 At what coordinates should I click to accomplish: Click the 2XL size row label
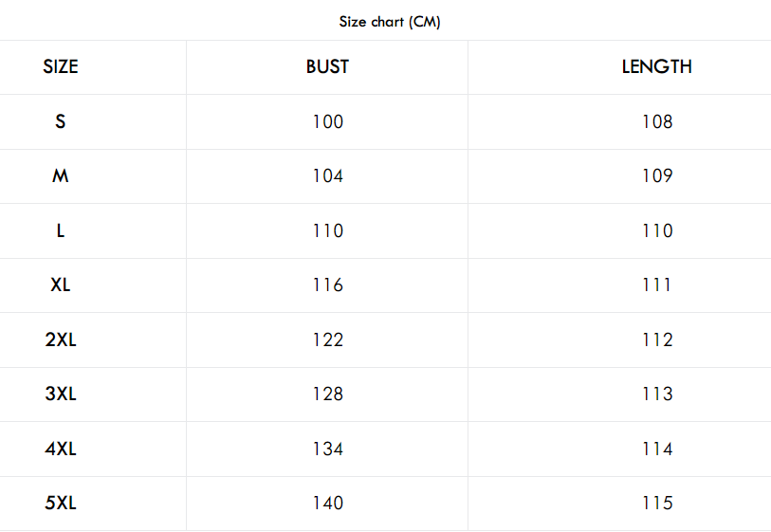(61, 339)
